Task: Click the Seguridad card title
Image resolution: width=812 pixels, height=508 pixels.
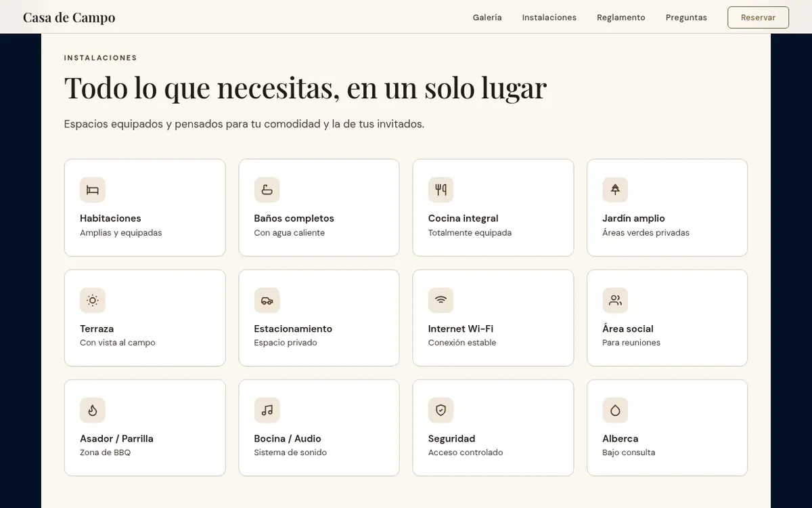Action: (x=452, y=438)
